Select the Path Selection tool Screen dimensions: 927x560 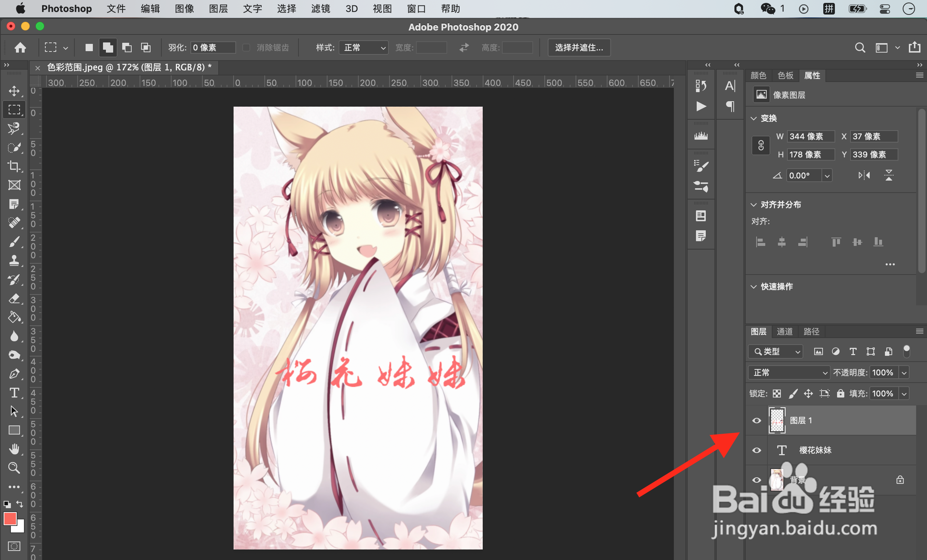14,411
